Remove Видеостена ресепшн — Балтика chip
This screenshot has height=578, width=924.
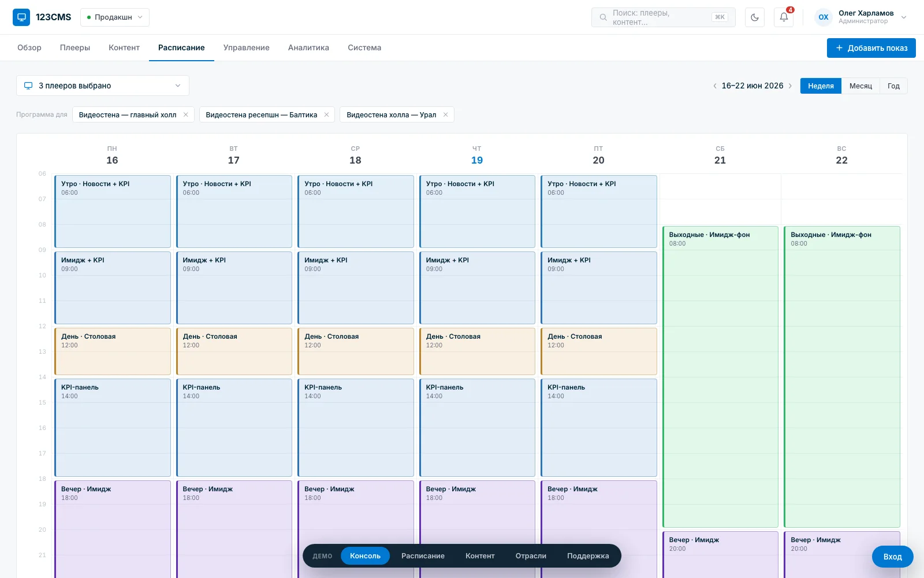click(327, 114)
